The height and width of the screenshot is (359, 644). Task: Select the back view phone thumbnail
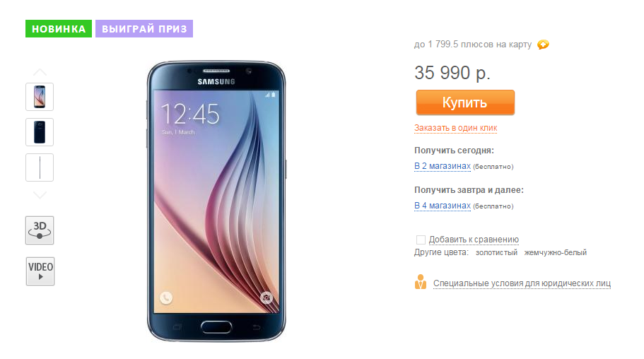tap(40, 132)
